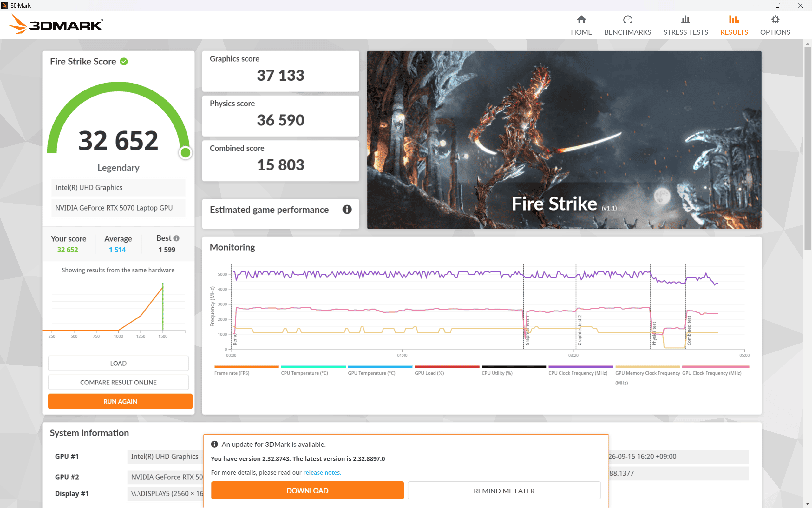Select the Results tab
The height and width of the screenshot is (508, 812).
point(734,25)
